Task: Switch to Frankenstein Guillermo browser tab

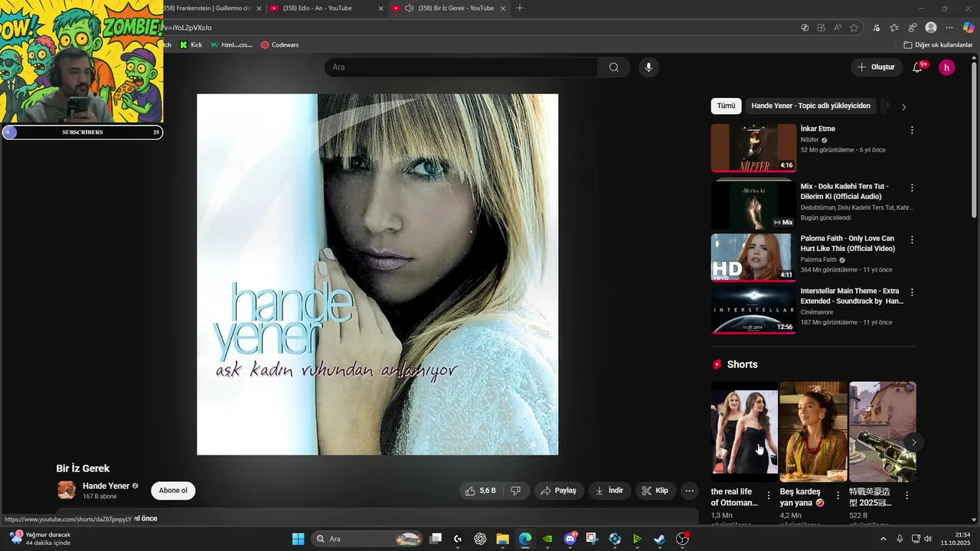Action: click(x=207, y=8)
